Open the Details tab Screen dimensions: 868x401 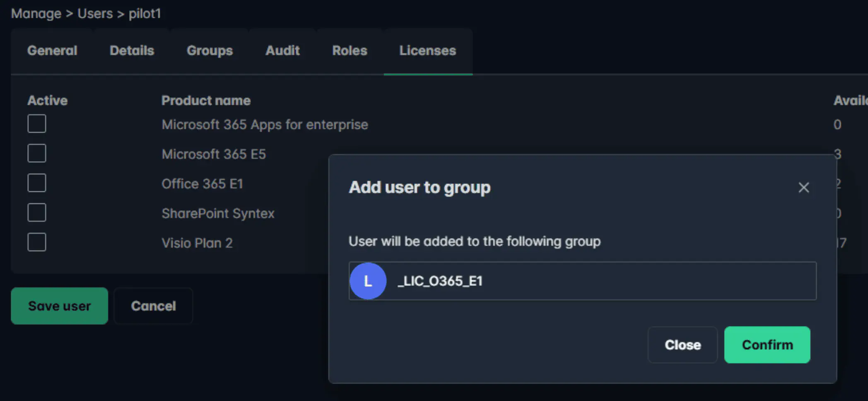[132, 51]
